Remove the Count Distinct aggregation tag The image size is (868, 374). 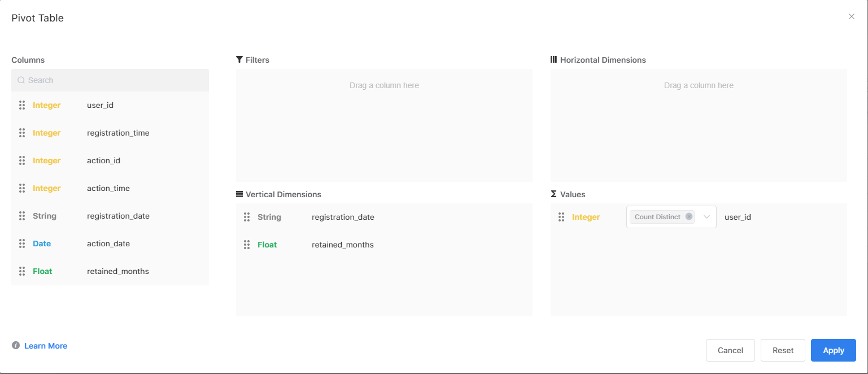coord(688,216)
